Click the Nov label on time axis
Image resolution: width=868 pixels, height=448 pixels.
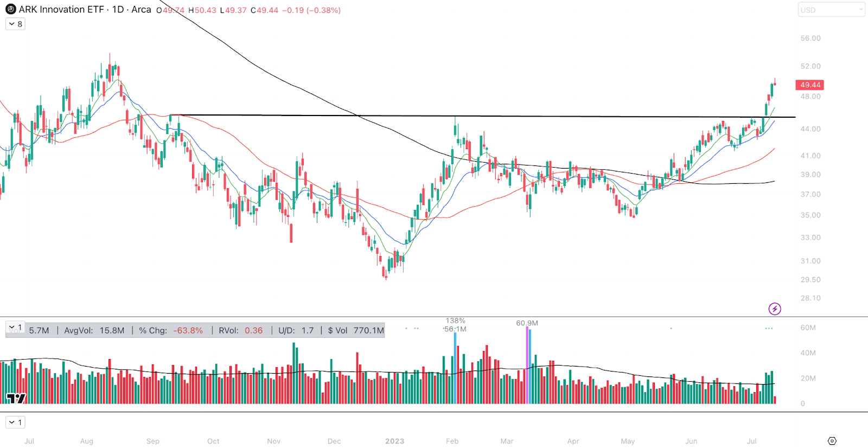tap(274, 441)
